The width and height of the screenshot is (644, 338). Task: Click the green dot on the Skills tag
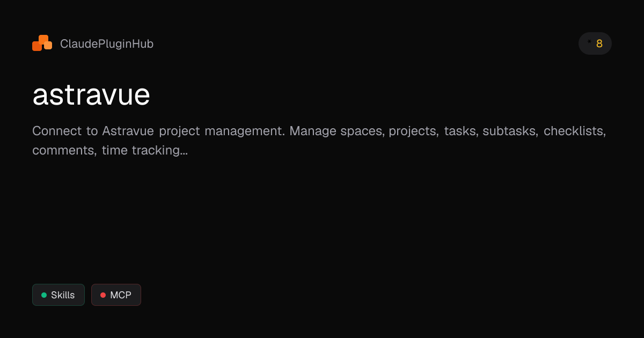click(44, 295)
